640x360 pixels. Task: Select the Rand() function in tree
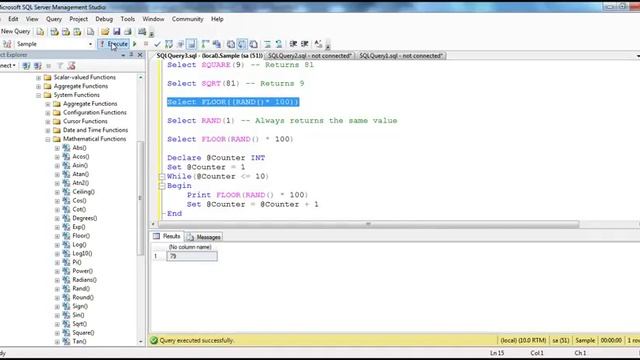tap(81, 289)
